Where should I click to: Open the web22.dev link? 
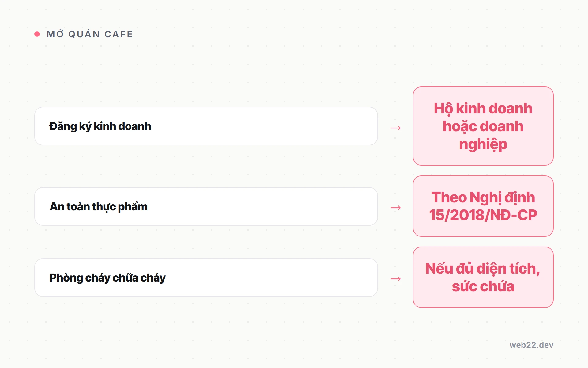(x=531, y=345)
